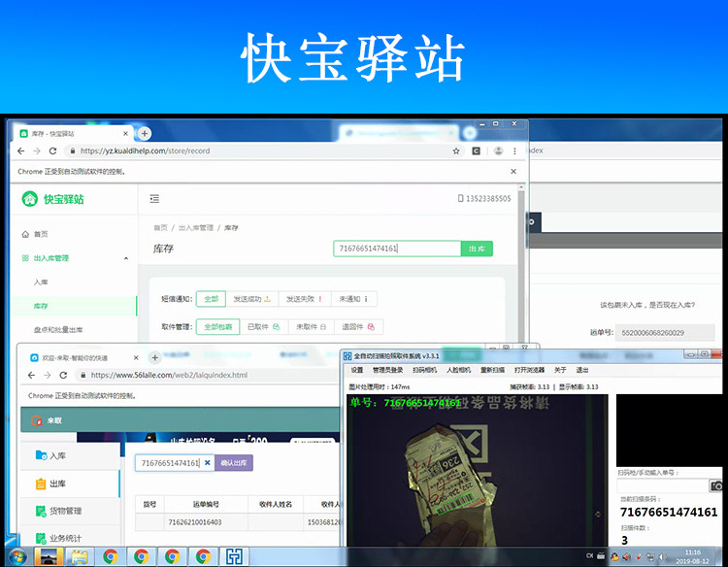728x567 pixels.
Task: Click the 出入库管理 breadcrumb link
Action: [x=196, y=227]
